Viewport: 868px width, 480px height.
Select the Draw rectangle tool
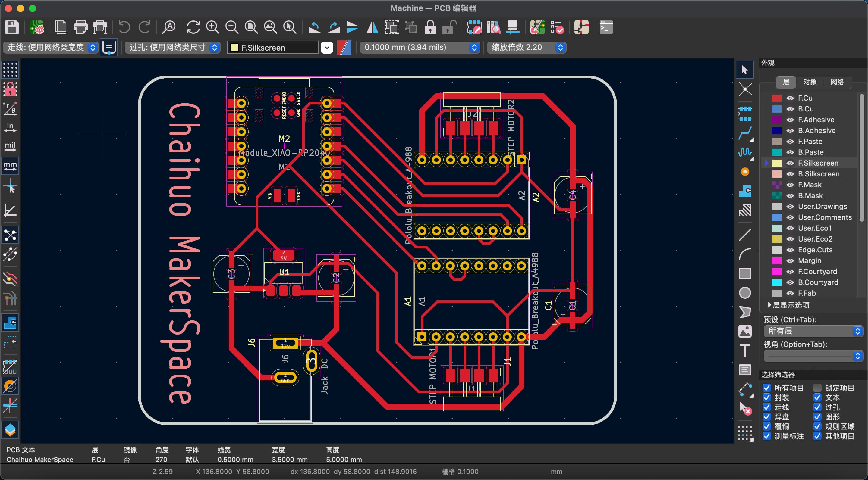pos(745,273)
